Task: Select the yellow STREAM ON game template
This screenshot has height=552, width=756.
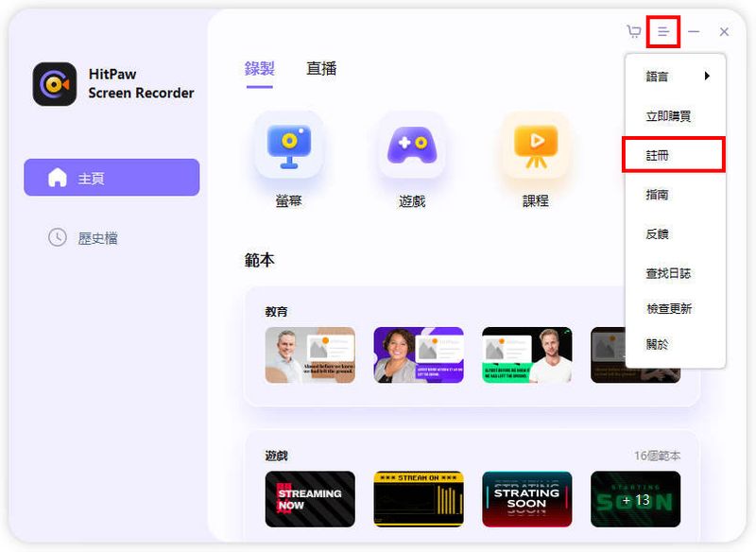Action: 419,499
